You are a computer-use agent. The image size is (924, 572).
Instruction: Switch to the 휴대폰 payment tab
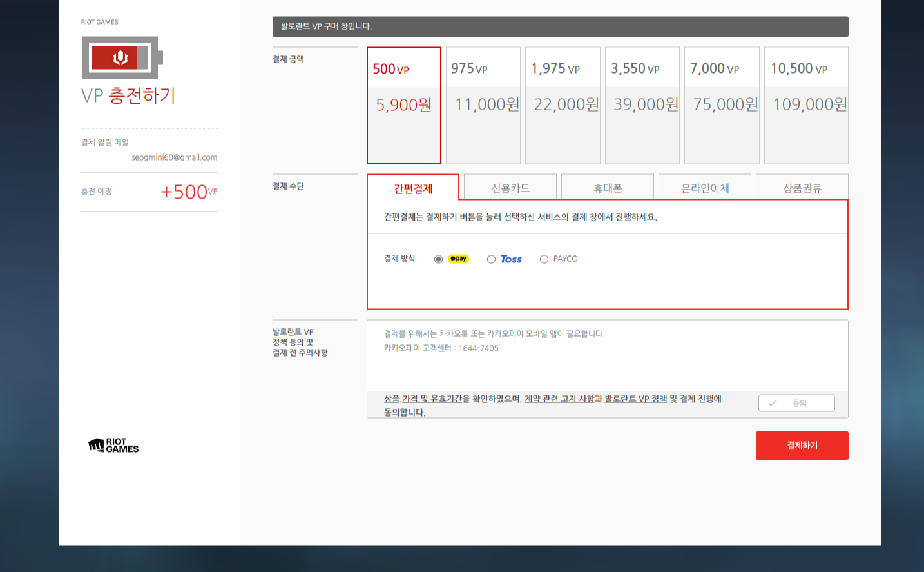pos(608,188)
